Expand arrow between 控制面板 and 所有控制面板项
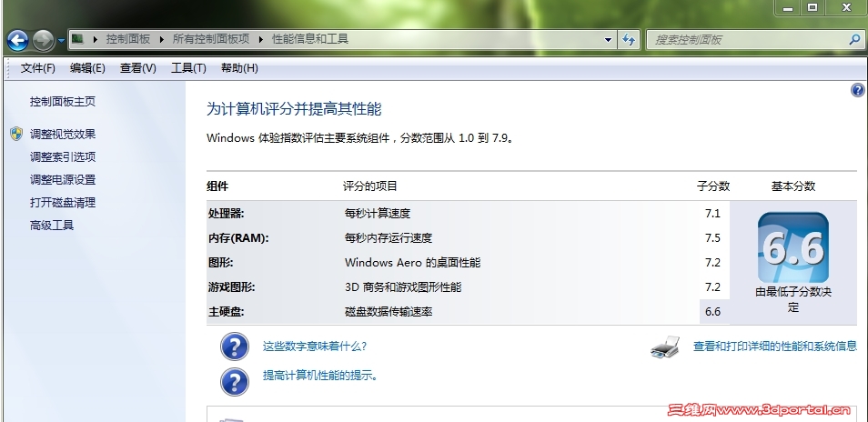The height and width of the screenshot is (422, 868). [162, 40]
